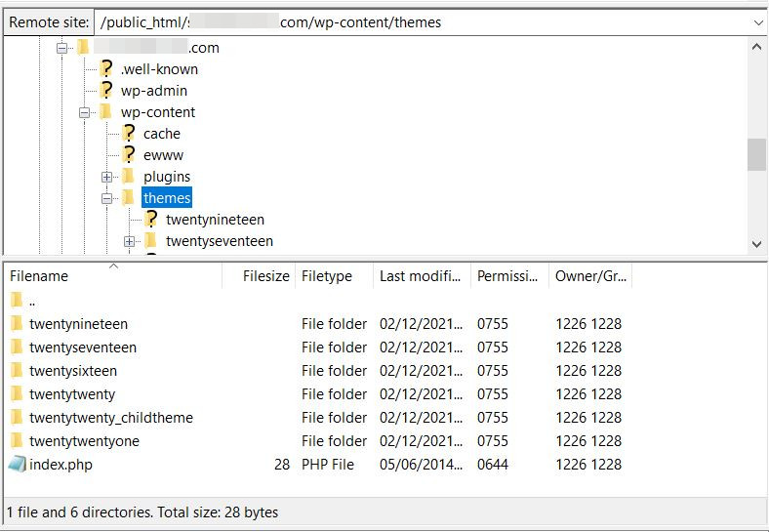The height and width of the screenshot is (532, 769).
Task: Open the Remote site path dropdown
Action: click(758, 22)
